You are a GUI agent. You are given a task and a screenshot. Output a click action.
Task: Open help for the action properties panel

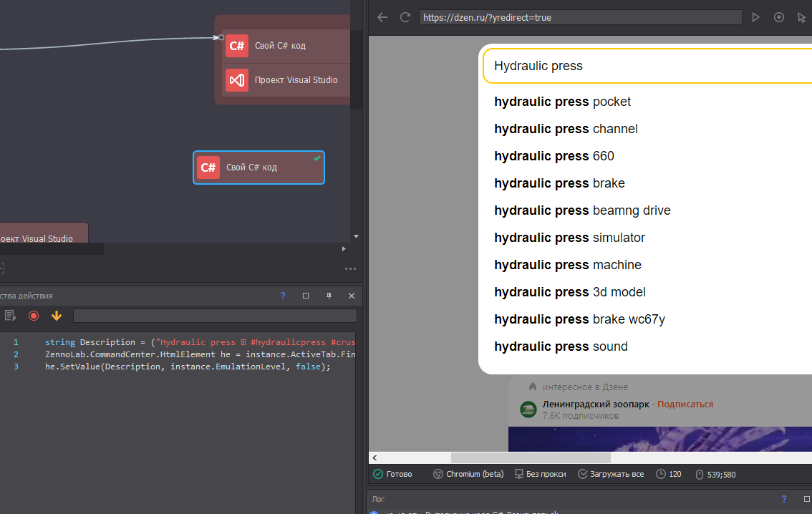[x=283, y=296]
